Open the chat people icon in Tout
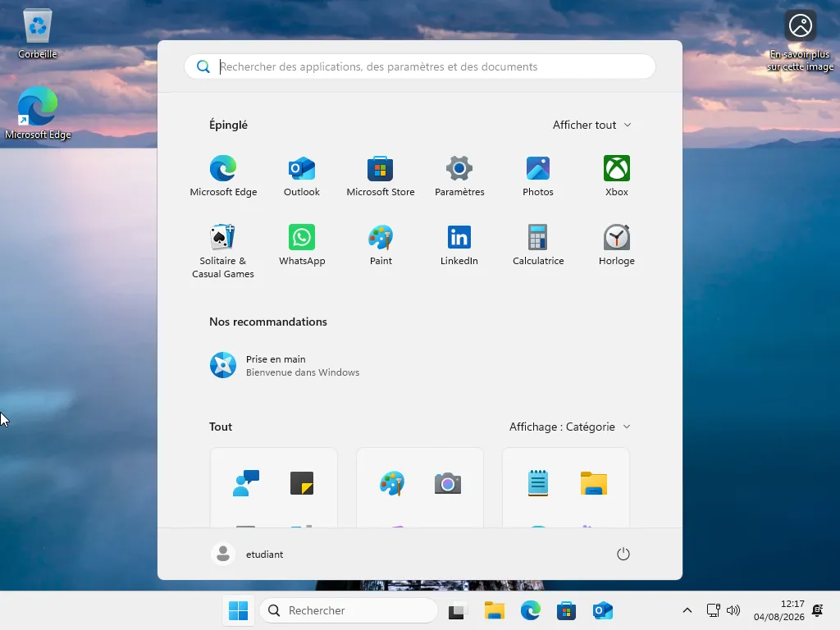 246,483
